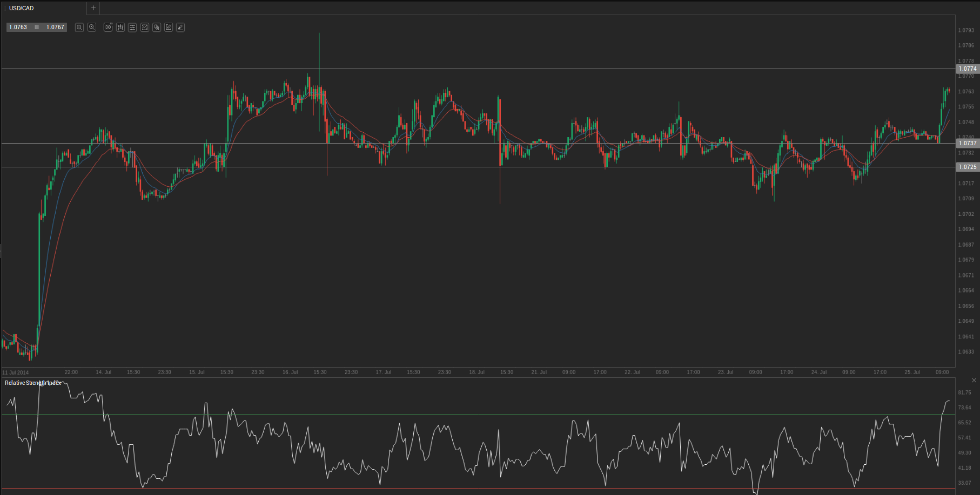Click the zoom in magnifier icon
This screenshot has height=495, width=980.
[92, 28]
